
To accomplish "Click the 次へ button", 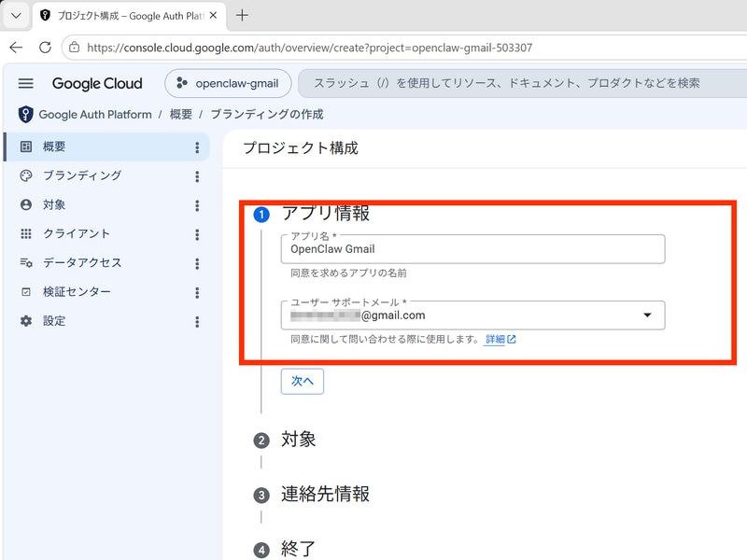I will (303, 382).
